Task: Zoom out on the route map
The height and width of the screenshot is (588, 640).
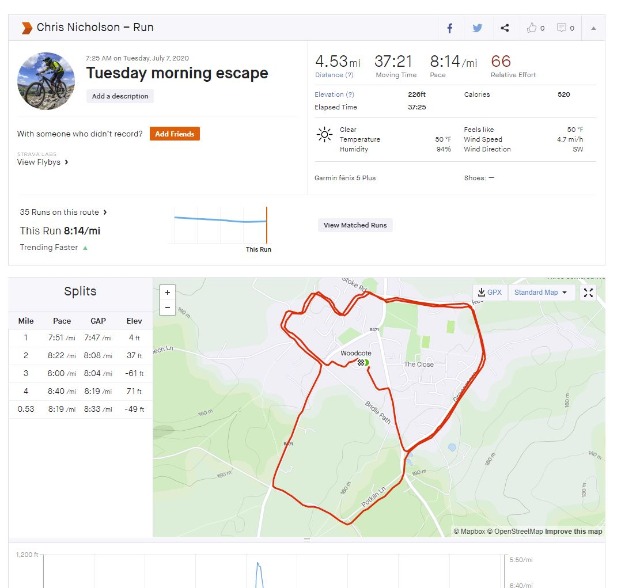Action: tap(167, 307)
